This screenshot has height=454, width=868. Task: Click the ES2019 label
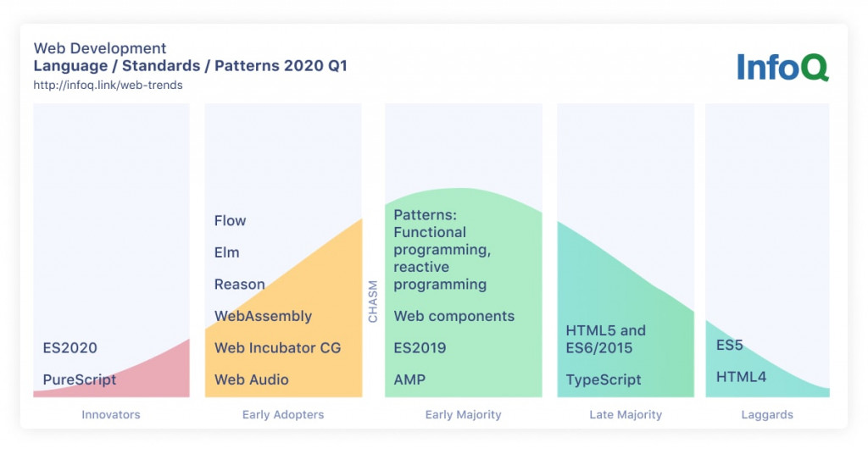tap(420, 348)
